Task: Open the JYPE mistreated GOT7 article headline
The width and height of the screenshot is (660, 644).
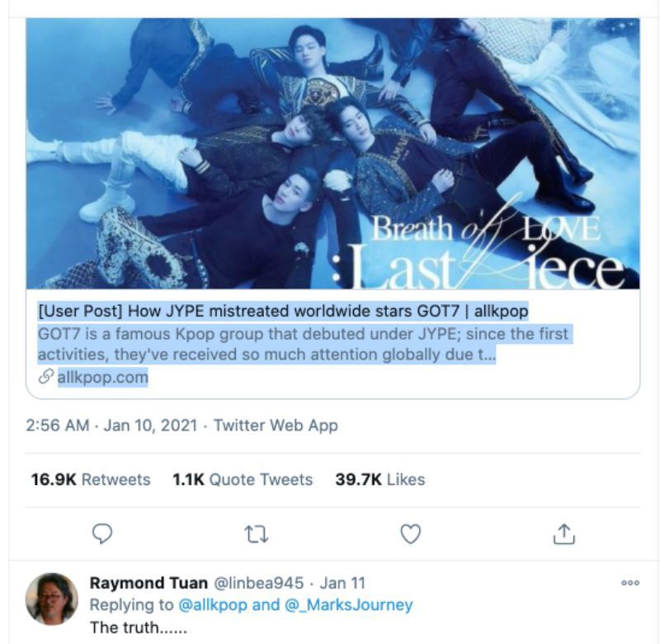Action: [283, 312]
